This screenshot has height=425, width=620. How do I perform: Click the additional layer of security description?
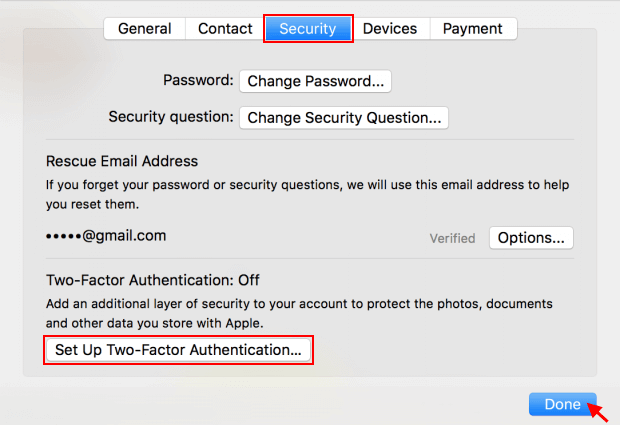pyautogui.click(x=299, y=312)
